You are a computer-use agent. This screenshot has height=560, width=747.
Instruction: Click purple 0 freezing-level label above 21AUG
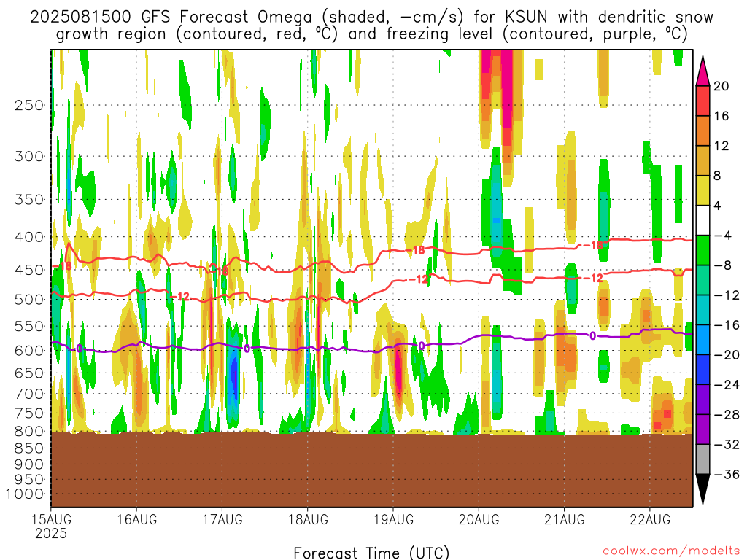[x=592, y=336]
